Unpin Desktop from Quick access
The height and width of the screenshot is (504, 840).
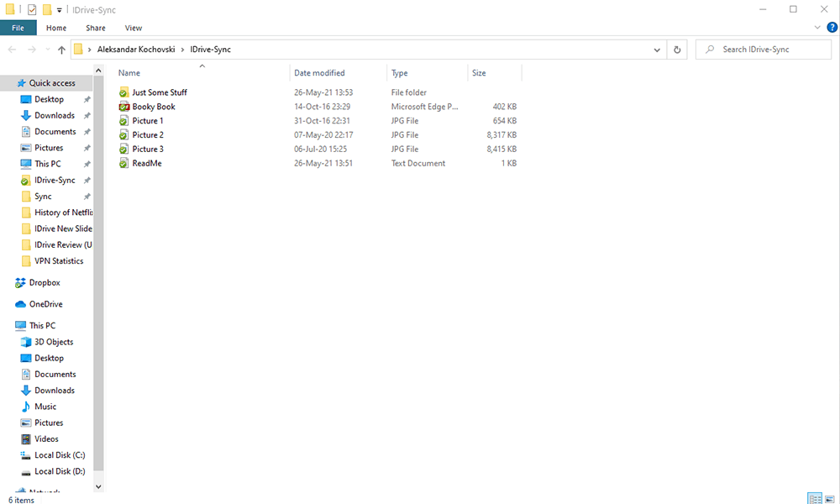click(x=87, y=100)
